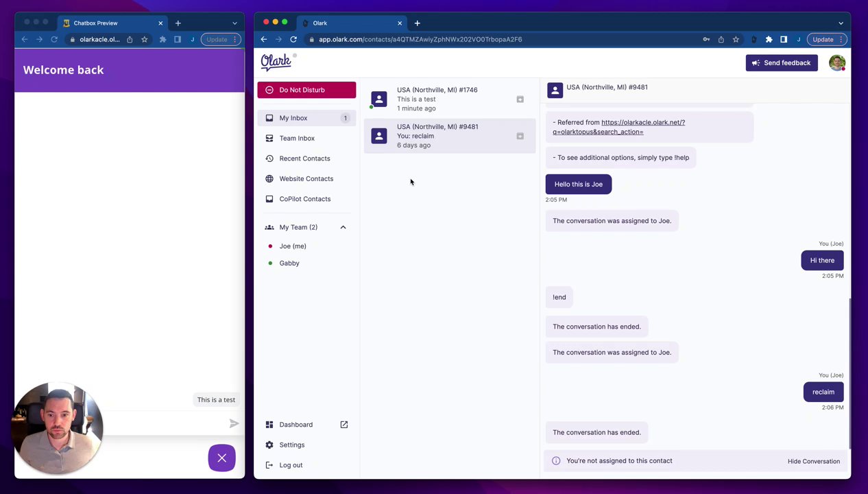The width and height of the screenshot is (868, 494).
Task: Click the send arrow in the Chatbox Preview
Action: (234, 424)
